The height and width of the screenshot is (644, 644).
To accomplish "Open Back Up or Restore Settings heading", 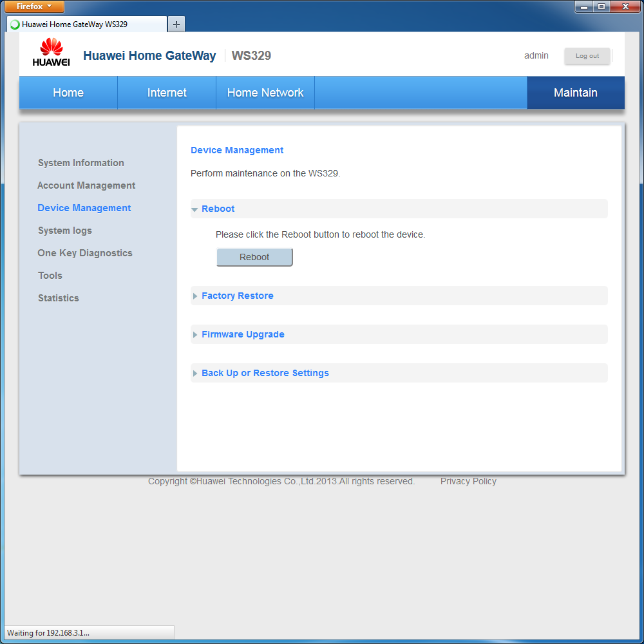I will [265, 373].
